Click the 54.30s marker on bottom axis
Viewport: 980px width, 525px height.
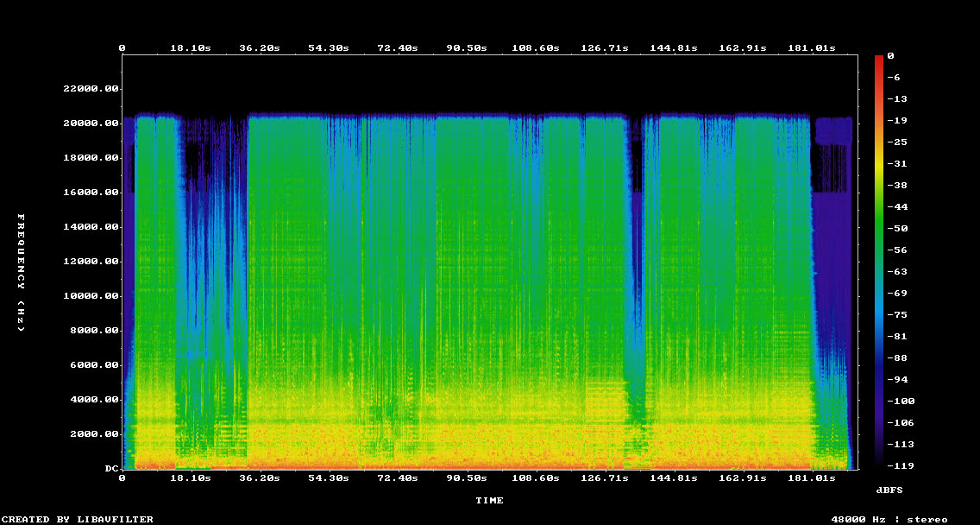click(x=328, y=478)
